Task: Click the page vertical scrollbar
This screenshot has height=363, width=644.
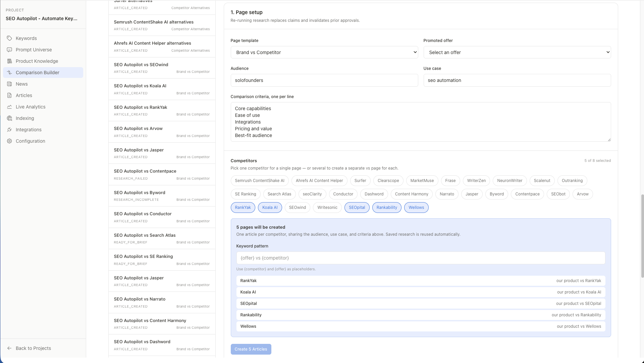Action: coord(642,236)
